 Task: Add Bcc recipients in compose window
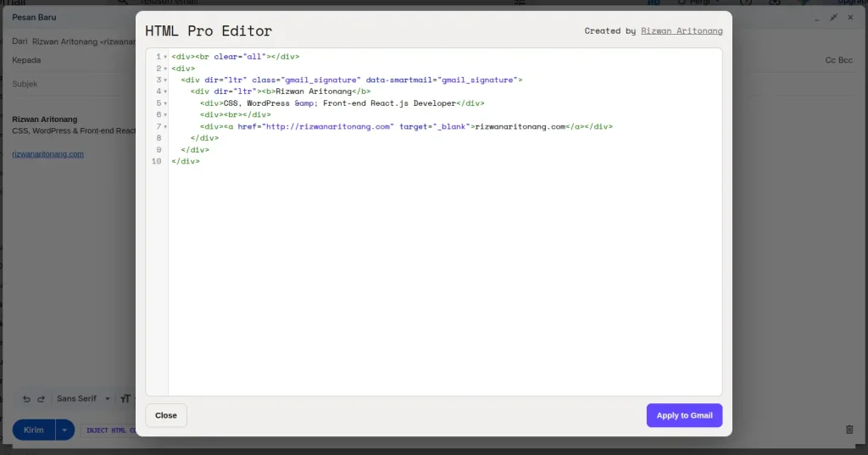point(845,60)
